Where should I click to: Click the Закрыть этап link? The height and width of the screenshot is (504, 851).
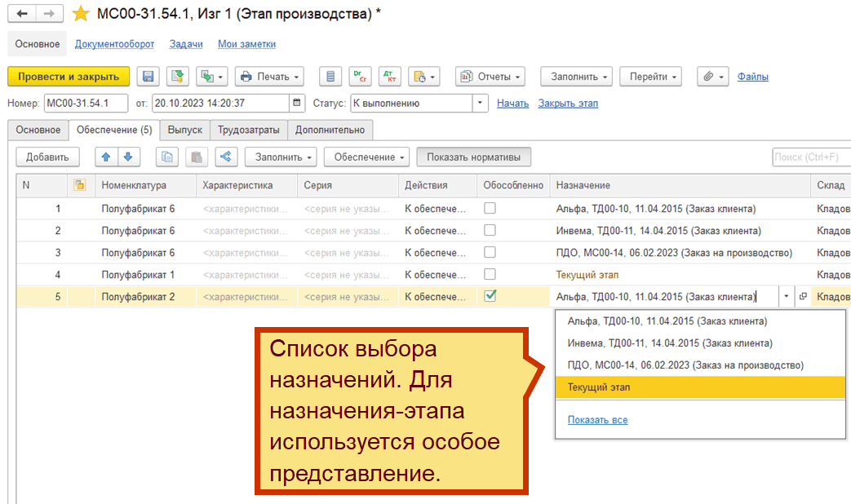[x=568, y=103]
